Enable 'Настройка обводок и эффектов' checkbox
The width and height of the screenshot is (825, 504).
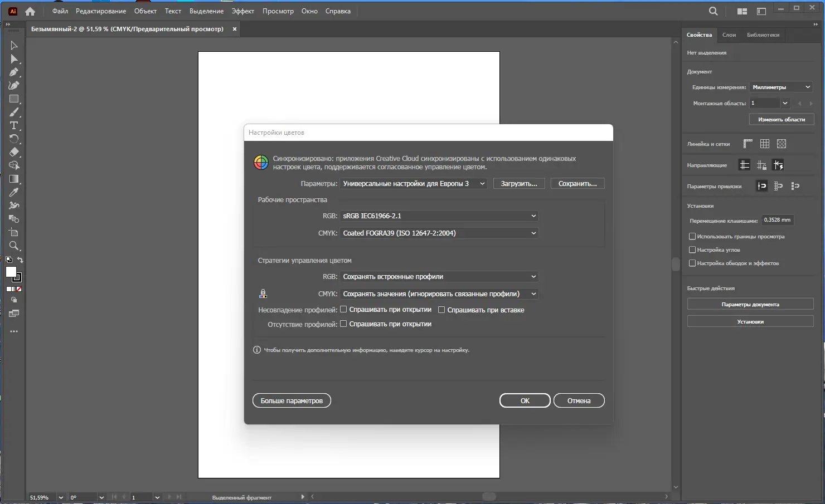pos(692,263)
